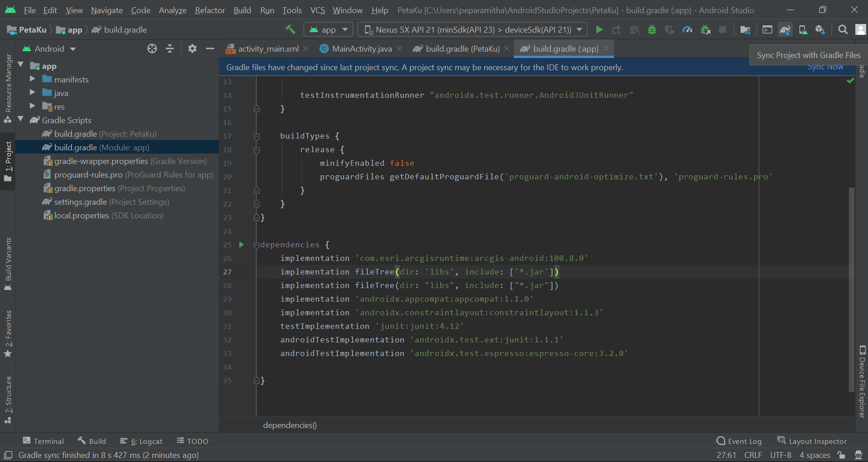Close the MainActivity.java tab
Screen dimensions: 868x462
pyautogui.click(x=399, y=48)
